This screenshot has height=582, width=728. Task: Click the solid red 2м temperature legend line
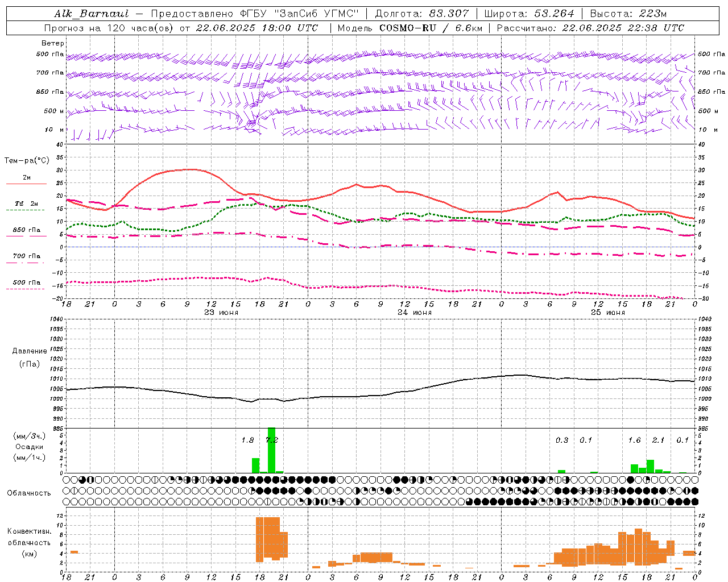click(26, 184)
